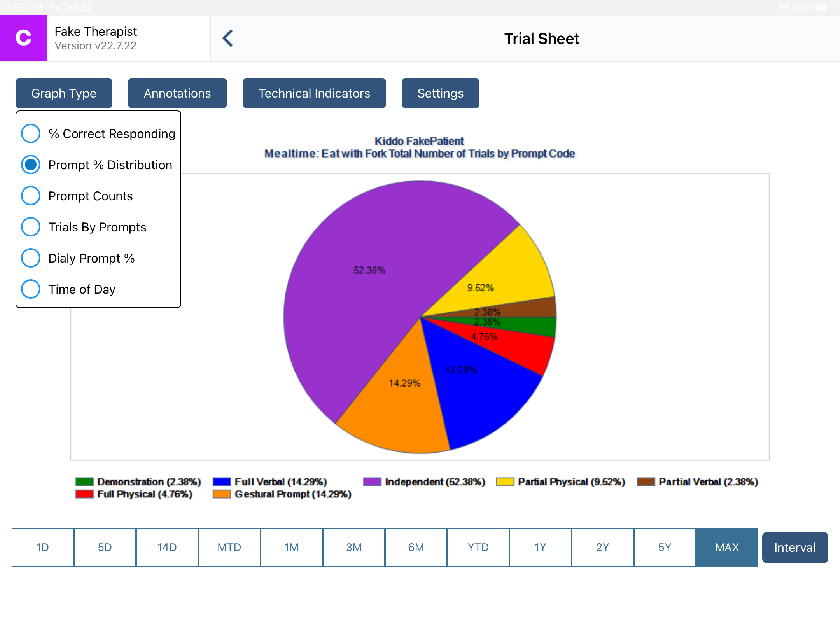Viewport: 840px width, 630px height.
Task: Select the % Correct Responding radio button
Action: click(x=31, y=133)
